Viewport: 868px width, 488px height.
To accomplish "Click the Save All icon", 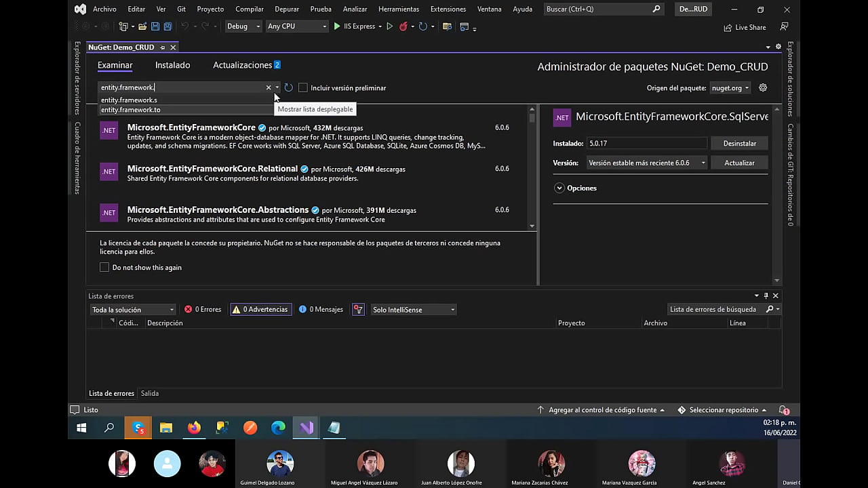I will 166,26.
